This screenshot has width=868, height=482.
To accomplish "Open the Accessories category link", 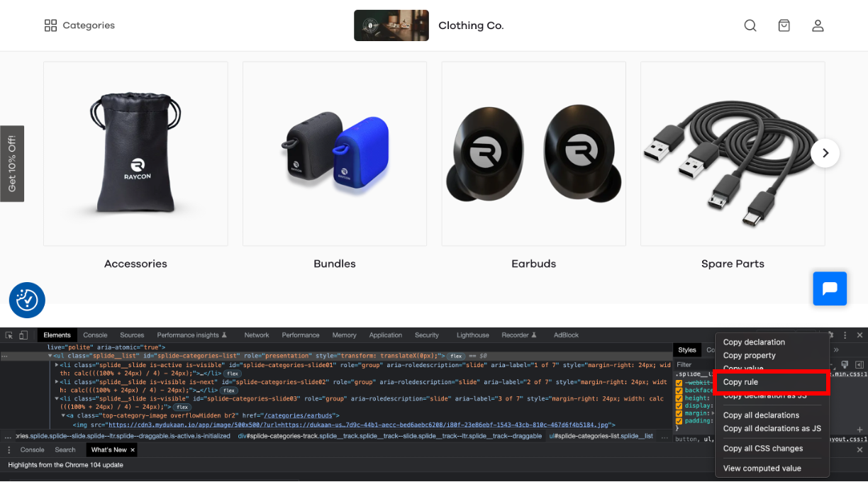I will [135, 264].
